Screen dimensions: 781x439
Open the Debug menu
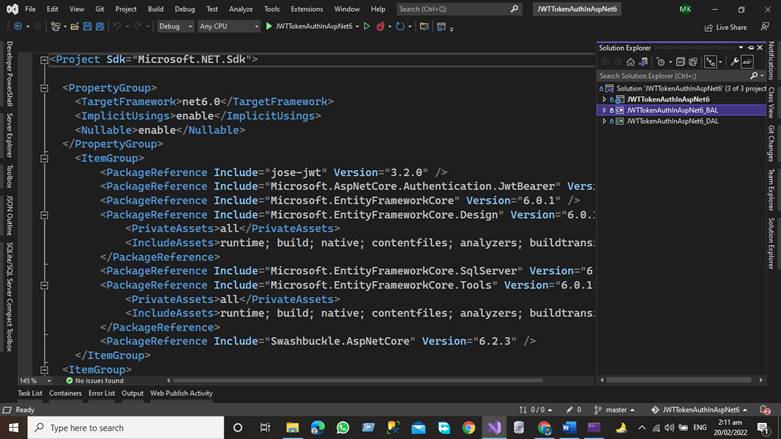click(x=185, y=9)
